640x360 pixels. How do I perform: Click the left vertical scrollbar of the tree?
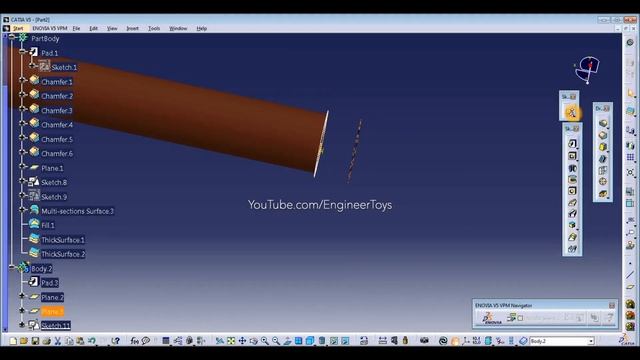tap(5, 183)
